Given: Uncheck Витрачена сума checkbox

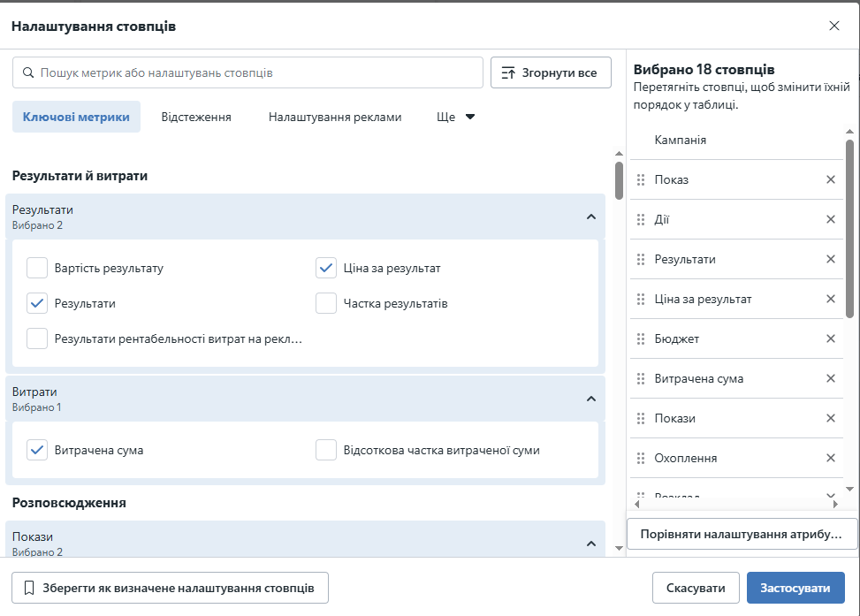Looking at the screenshot, I should (37, 451).
